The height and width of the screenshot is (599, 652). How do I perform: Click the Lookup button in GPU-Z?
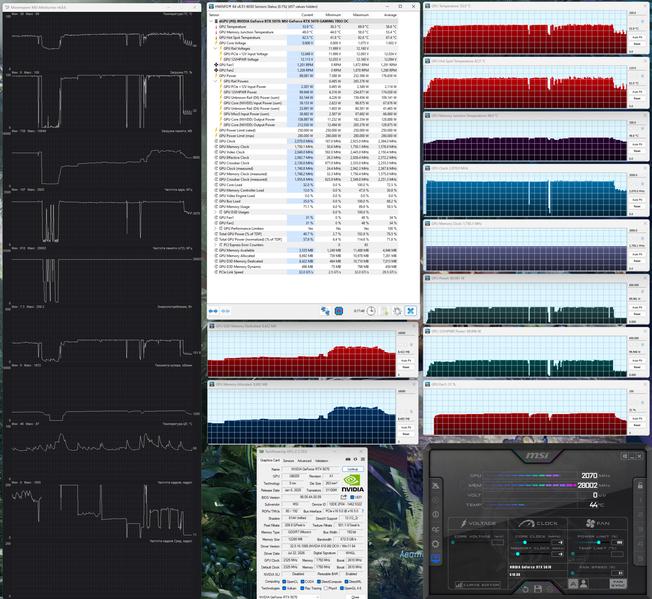click(353, 469)
